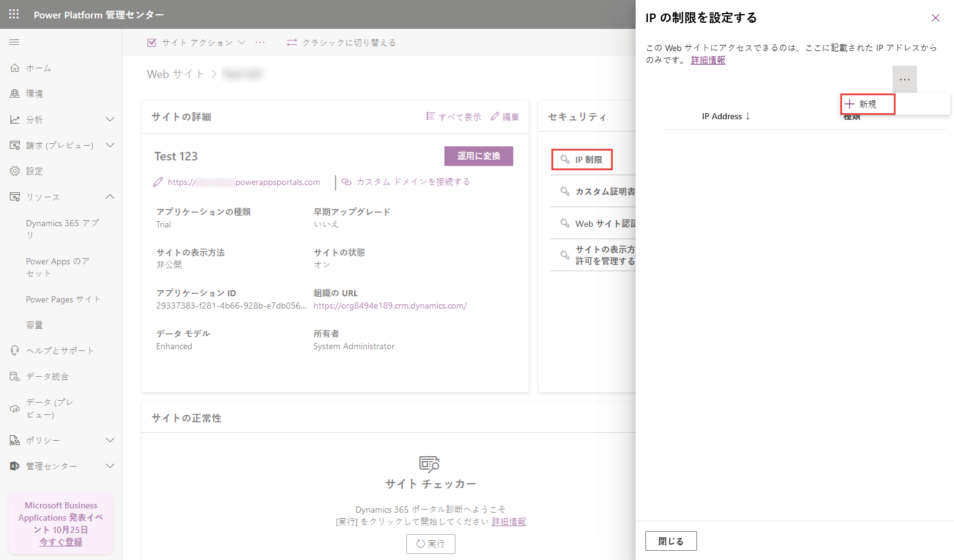The image size is (954, 560).
Task: Click the 今すぐ登録 link
Action: 61,542
